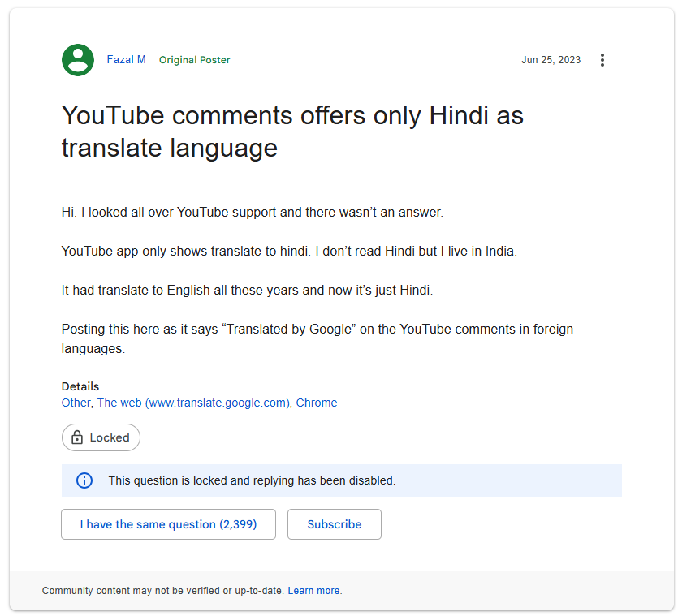Open the Fazal M profile name link
This screenshot has height=616, width=678.
click(x=127, y=60)
